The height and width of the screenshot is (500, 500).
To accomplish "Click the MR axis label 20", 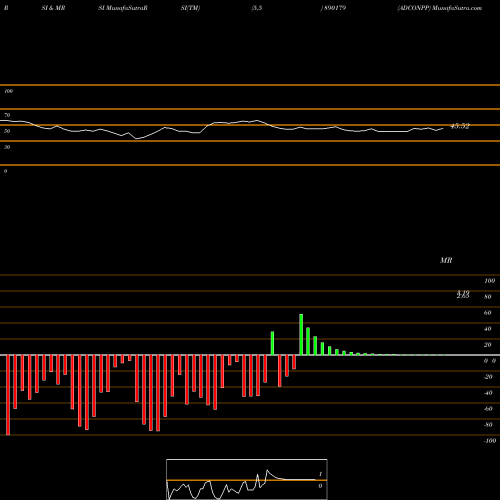I will pos(487,345).
